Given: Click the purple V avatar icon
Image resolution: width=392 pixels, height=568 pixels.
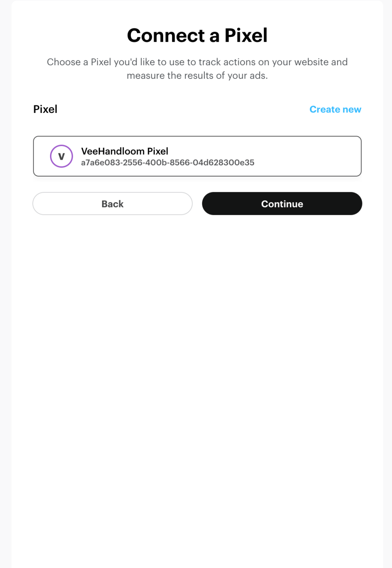Looking at the screenshot, I should [x=61, y=156].
